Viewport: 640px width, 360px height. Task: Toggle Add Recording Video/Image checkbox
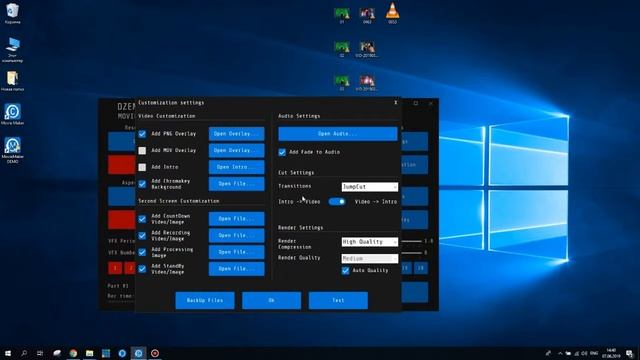tap(142, 236)
